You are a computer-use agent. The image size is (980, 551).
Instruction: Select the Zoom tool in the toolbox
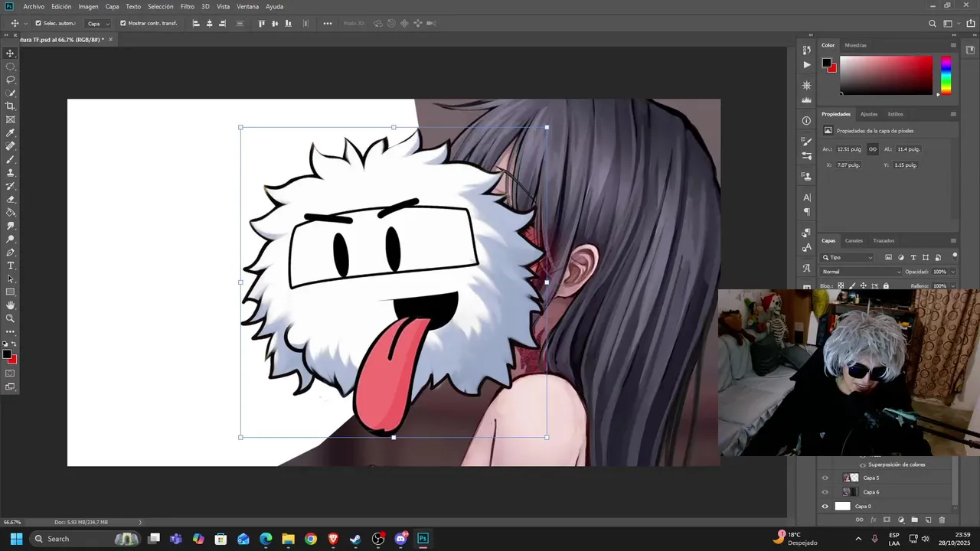11,318
